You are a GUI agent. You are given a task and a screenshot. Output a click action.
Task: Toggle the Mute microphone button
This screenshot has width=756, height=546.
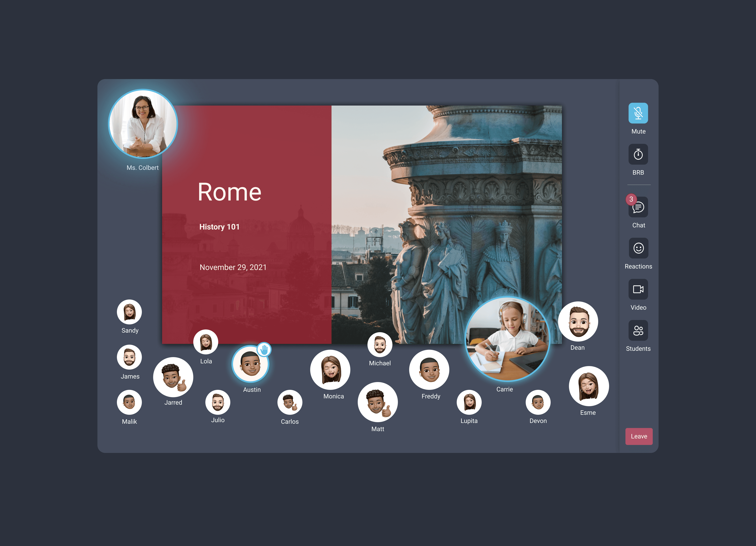(638, 113)
